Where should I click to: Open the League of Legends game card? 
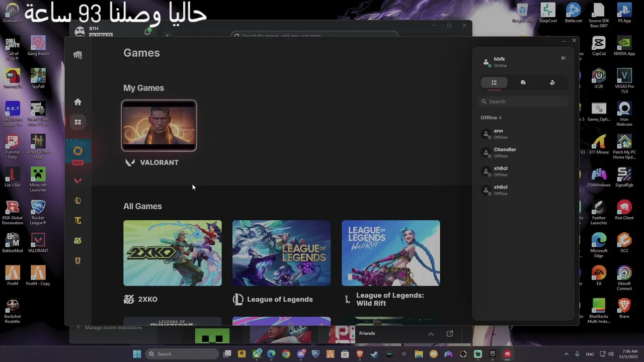281,253
